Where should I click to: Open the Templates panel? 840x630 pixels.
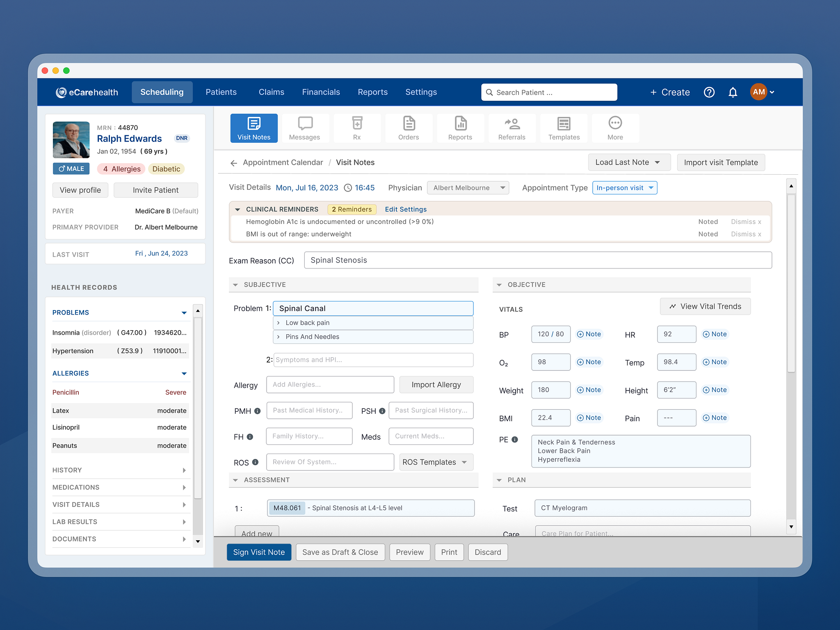point(564,128)
